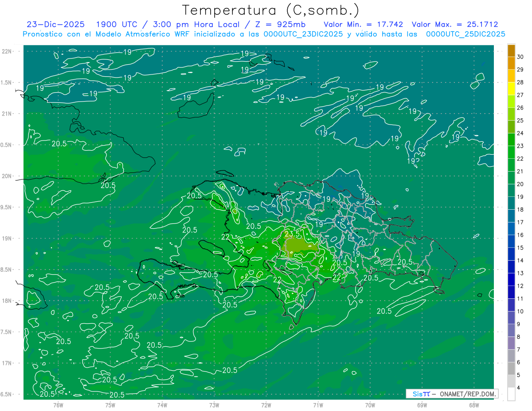
Task: Click the yellow swatch between 27 and 28
Action: (x=512, y=88)
